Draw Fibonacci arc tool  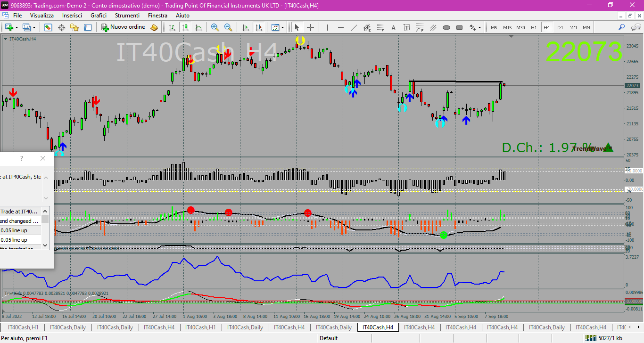420,27
